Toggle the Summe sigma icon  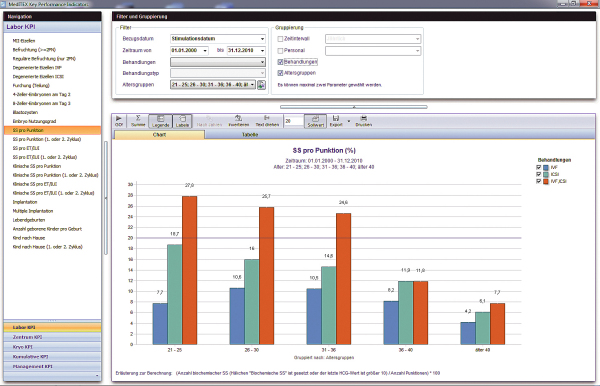click(138, 121)
